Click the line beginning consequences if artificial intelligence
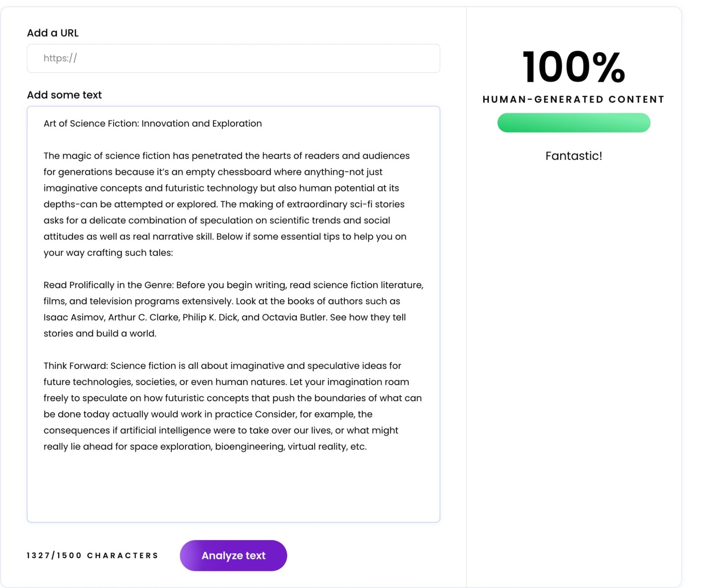 (221, 431)
